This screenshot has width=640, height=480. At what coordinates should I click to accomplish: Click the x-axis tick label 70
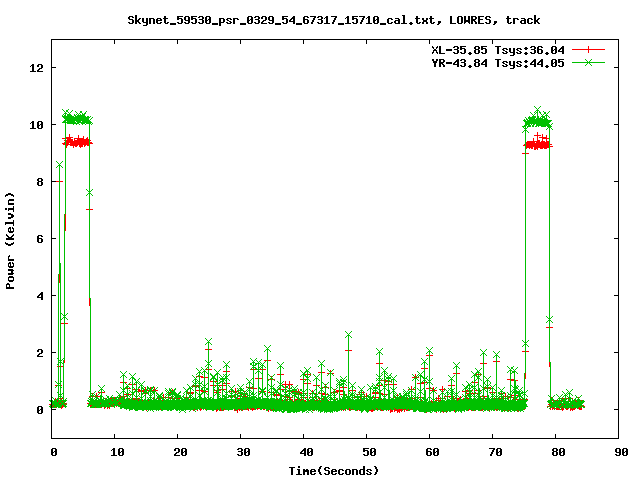495,452
